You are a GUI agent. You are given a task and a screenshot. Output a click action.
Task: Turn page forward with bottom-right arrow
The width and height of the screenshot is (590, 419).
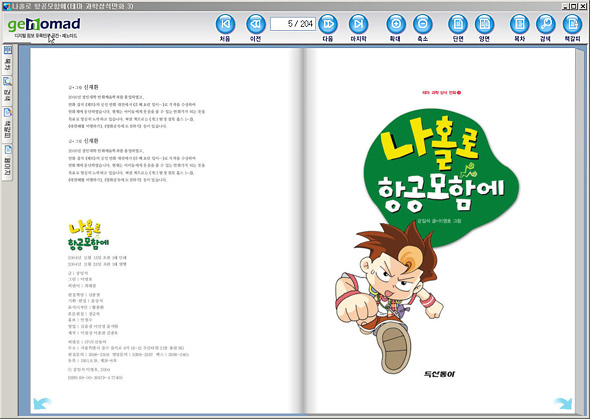(x=563, y=403)
